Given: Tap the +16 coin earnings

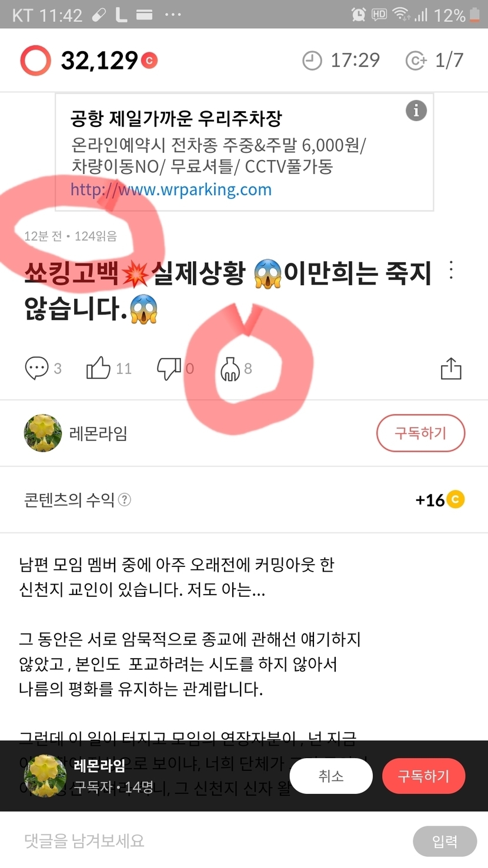Looking at the screenshot, I should [440, 500].
